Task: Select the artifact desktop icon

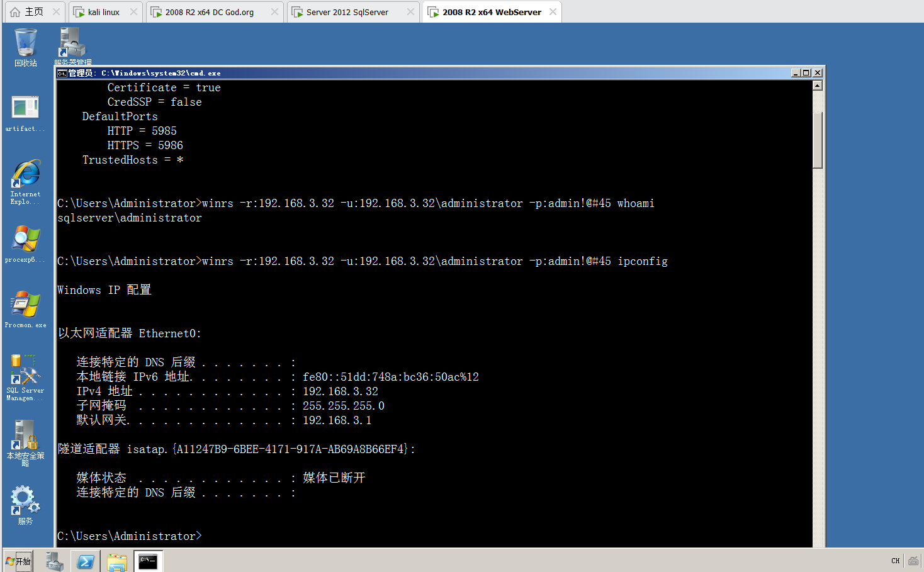Action: click(25, 113)
